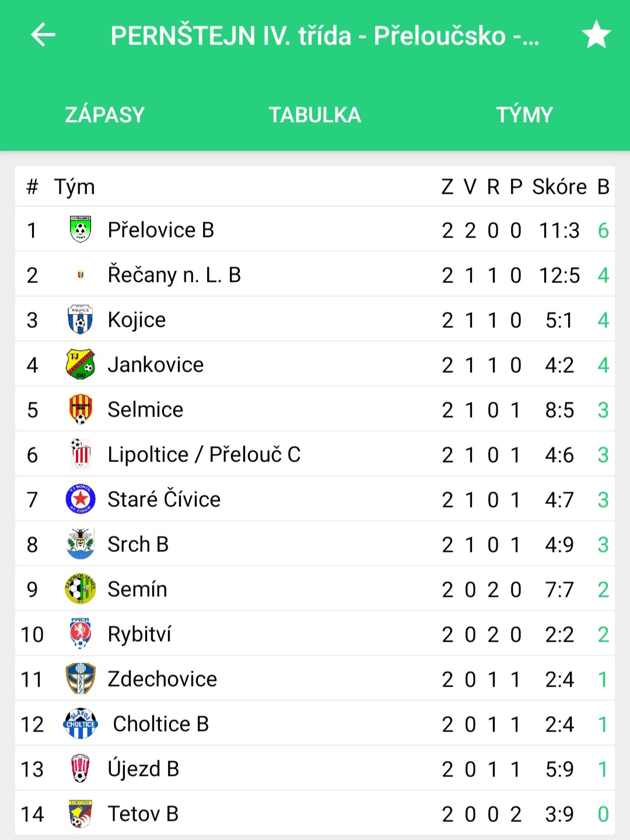Image resolution: width=630 pixels, height=840 pixels.
Task: Tap the Jankovice team badge
Action: [80, 365]
